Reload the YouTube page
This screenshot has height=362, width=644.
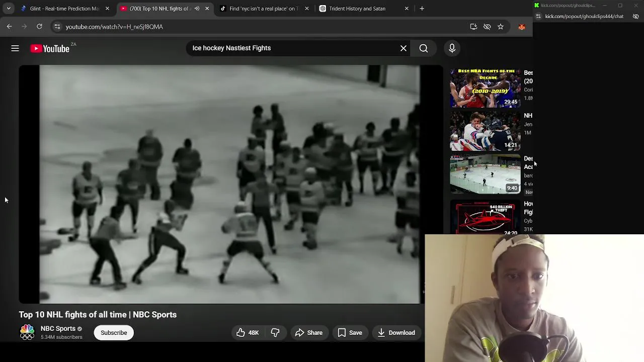coord(39,27)
